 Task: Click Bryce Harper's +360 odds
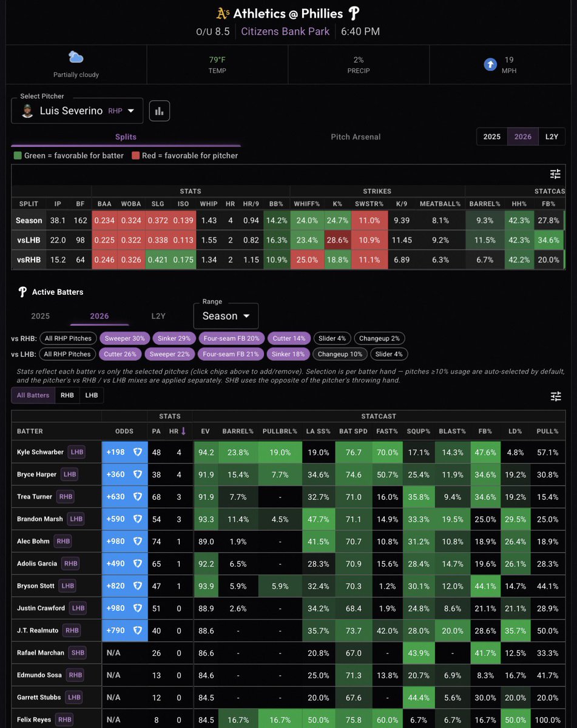pyautogui.click(x=117, y=474)
